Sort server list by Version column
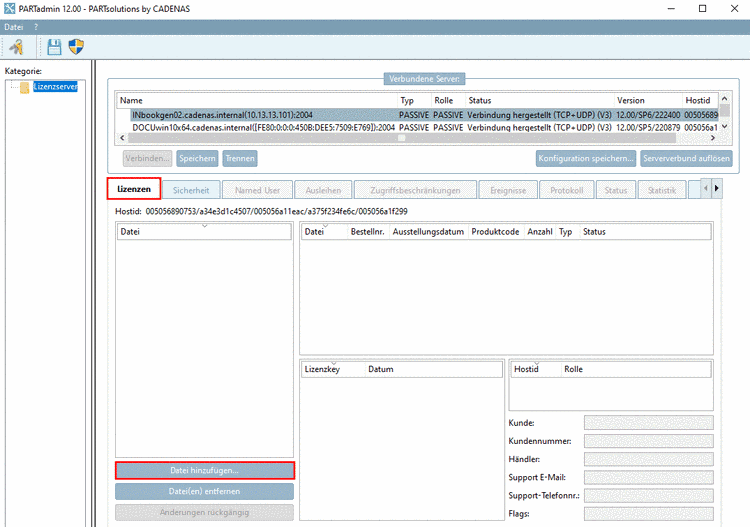This screenshot has height=527, width=750. [x=648, y=100]
